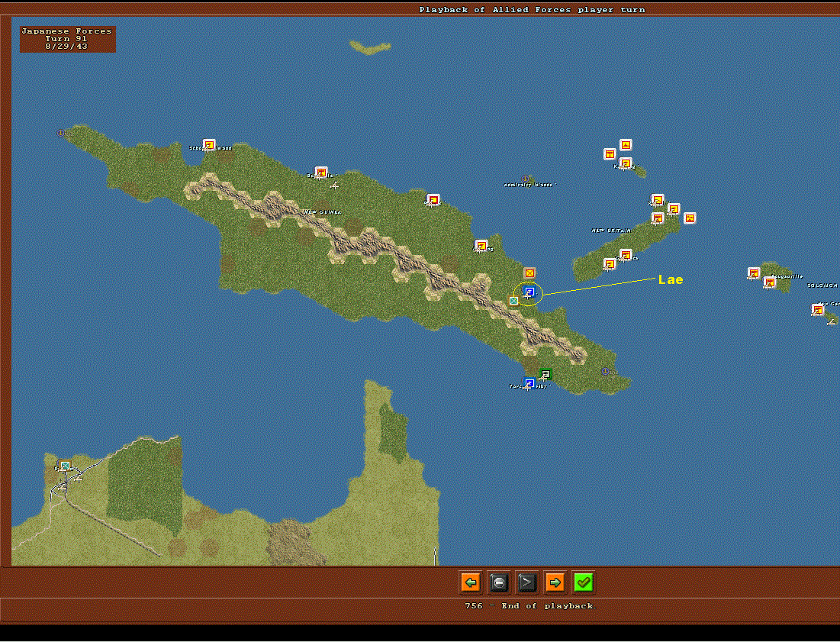Select Japanese unit on coast west of Admiralty Islands

(x=433, y=201)
